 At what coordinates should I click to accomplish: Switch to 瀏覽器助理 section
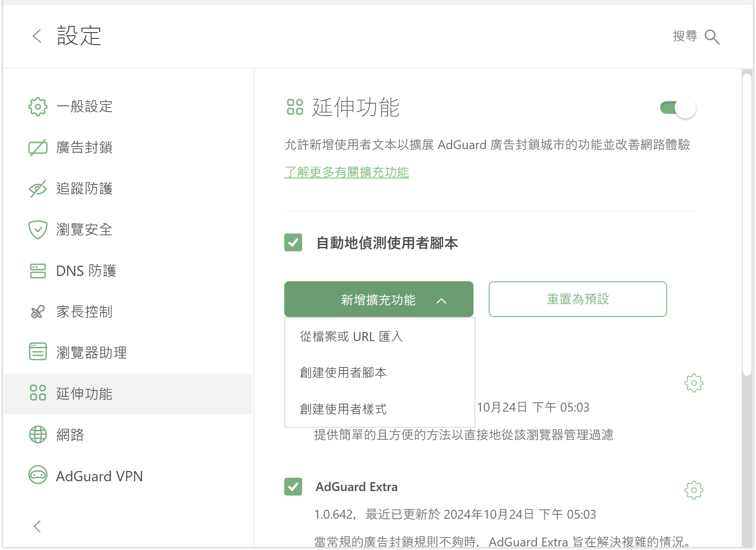tap(128, 353)
